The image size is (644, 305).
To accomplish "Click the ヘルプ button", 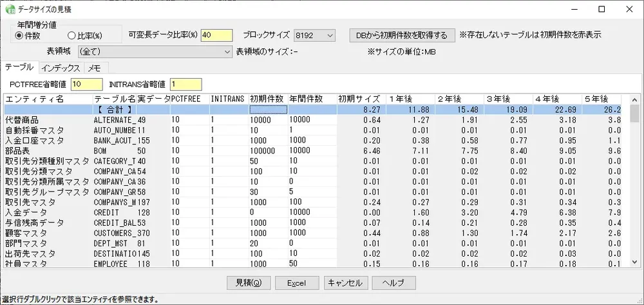I will coord(394,283).
